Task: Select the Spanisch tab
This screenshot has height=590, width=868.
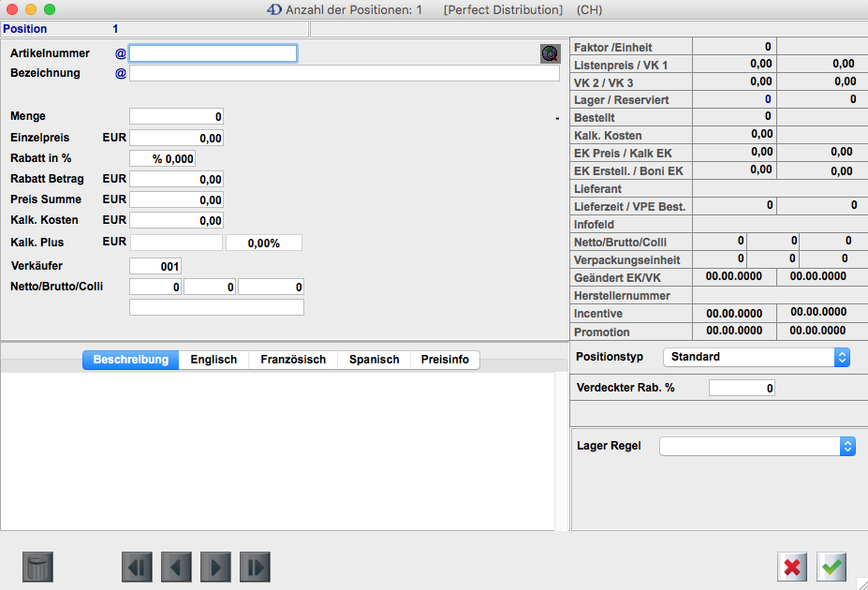Action: coord(374,360)
